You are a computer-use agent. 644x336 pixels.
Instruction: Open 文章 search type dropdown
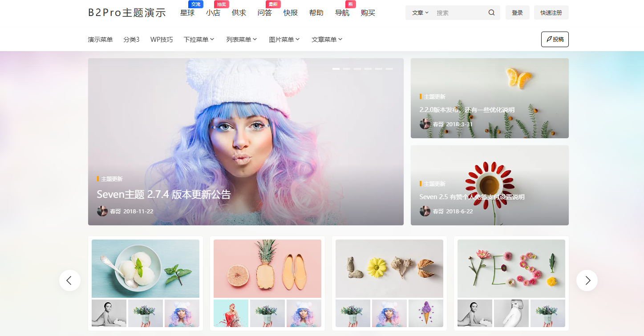[x=420, y=13]
